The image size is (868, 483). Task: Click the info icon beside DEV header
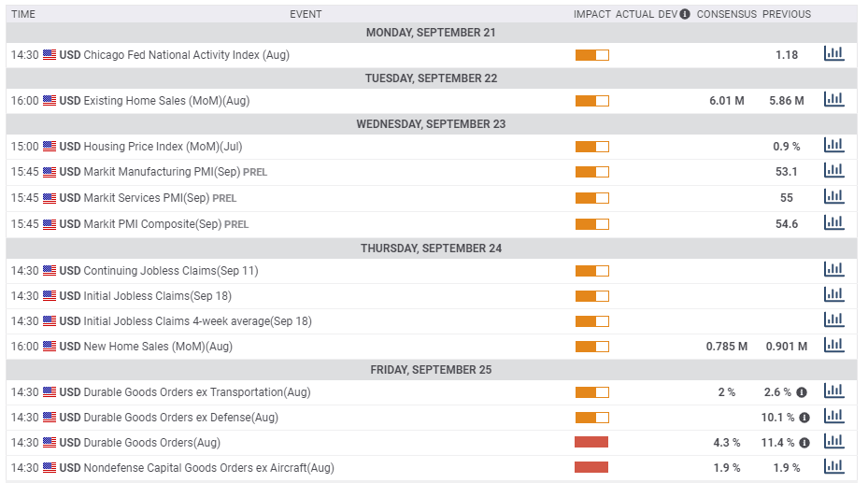(685, 14)
